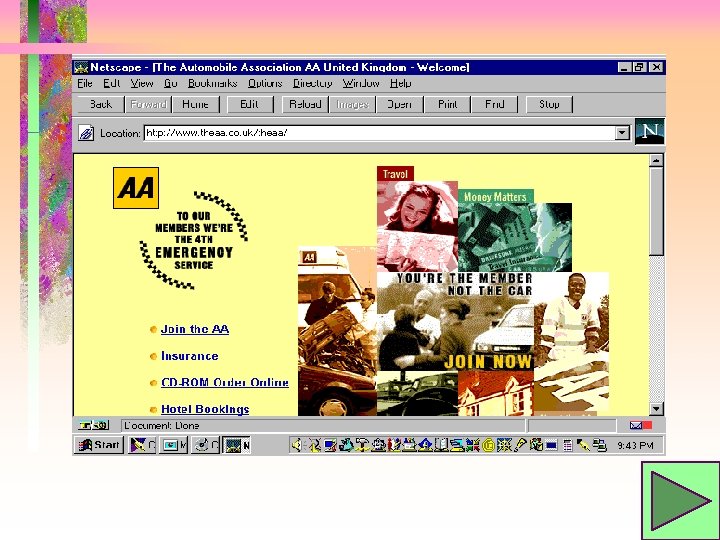Click the speaker volume tray icon

click(x=296, y=445)
